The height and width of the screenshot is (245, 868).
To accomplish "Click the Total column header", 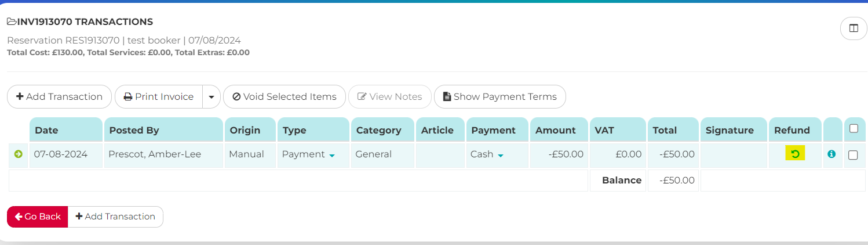I will 673,130.
